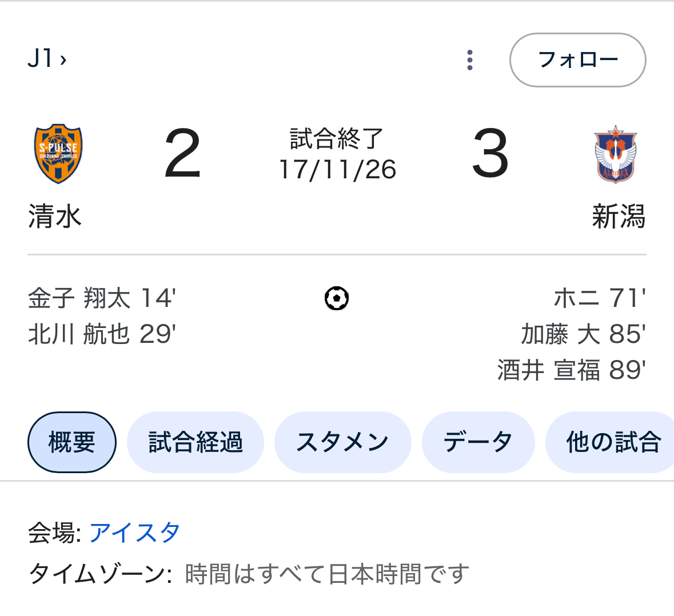Click the 清水 team name

(55, 216)
